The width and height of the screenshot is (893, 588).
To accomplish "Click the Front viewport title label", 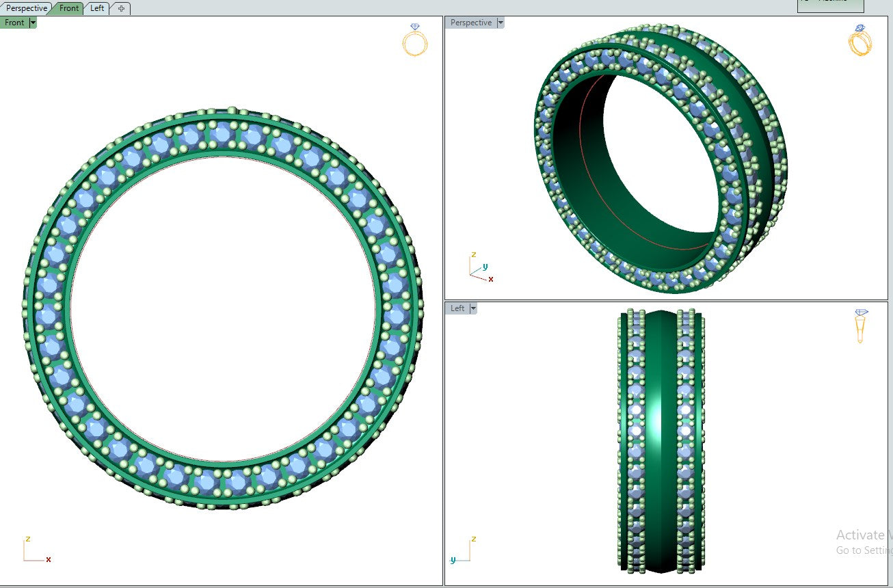I will tap(14, 23).
